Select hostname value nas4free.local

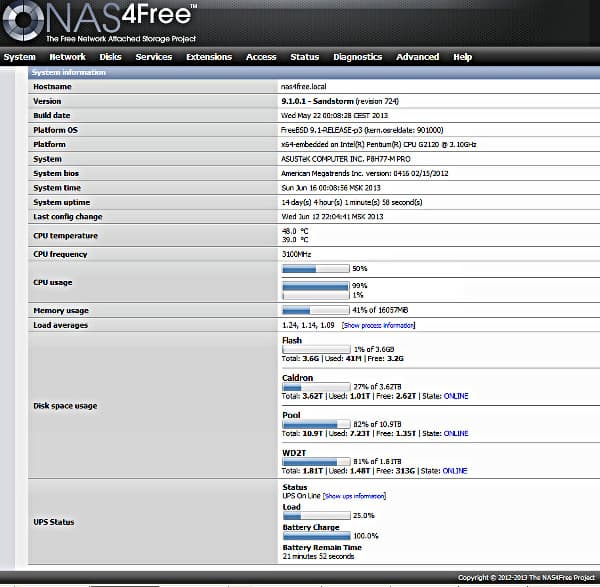tap(303, 87)
